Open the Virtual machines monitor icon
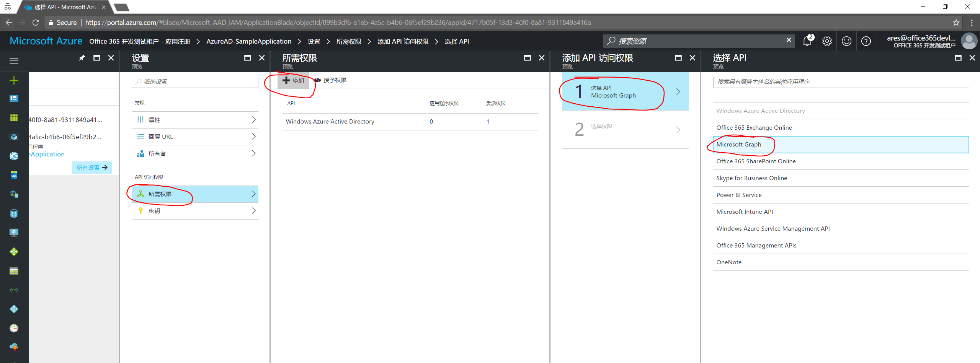980x363 pixels. pyautogui.click(x=14, y=233)
